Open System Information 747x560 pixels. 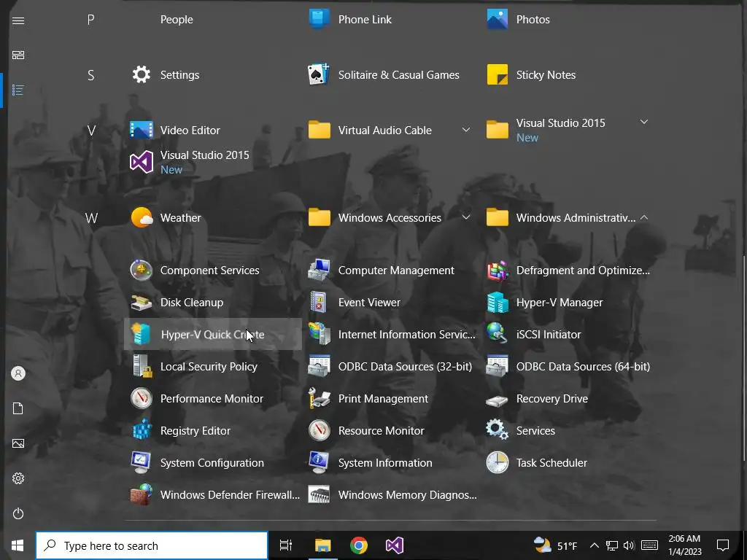[391, 462]
